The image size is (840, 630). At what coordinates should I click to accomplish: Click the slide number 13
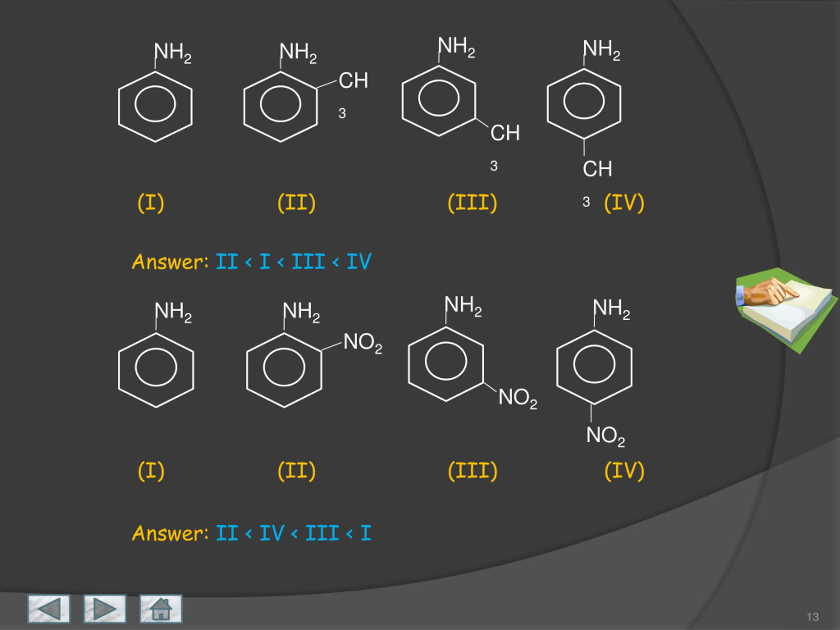[x=812, y=617]
